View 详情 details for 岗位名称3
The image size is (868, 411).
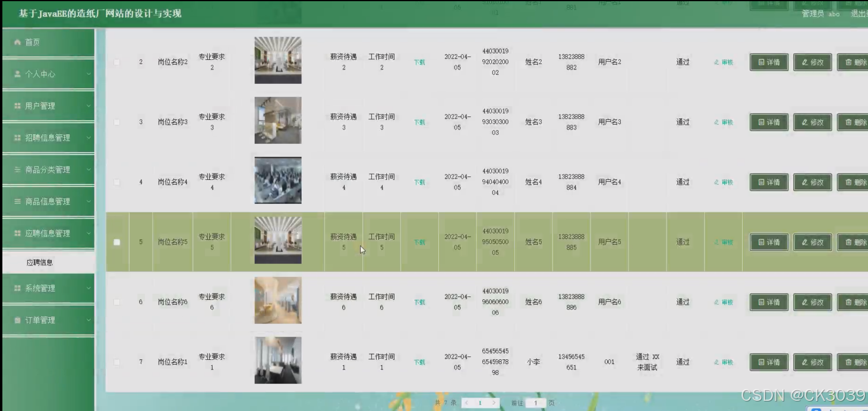coord(769,122)
